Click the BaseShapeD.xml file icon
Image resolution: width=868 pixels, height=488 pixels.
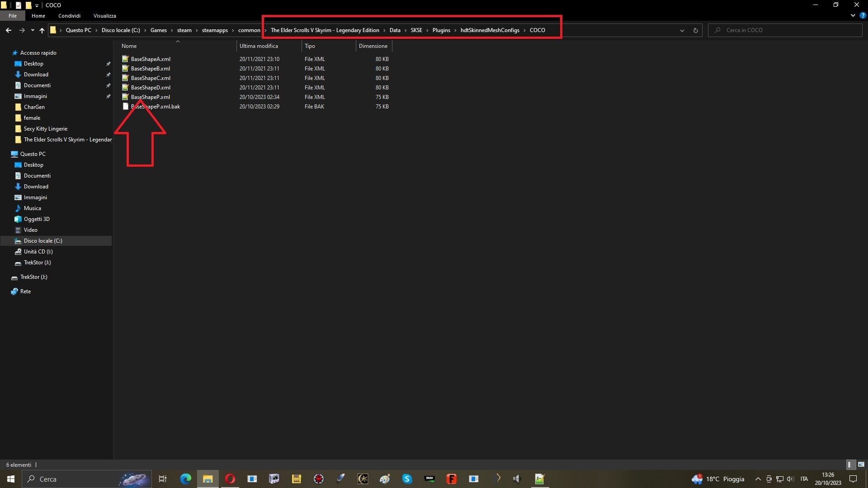(x=125, y=87)
